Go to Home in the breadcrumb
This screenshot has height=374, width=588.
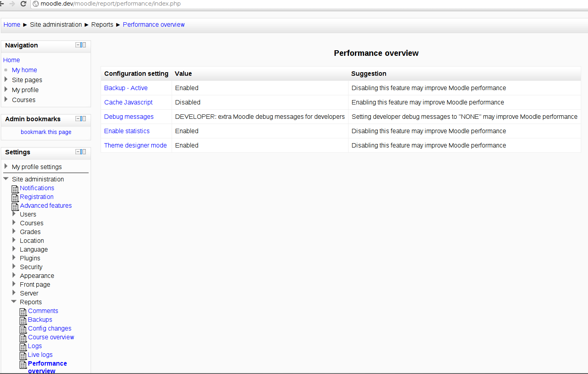[x=12, y=24]
